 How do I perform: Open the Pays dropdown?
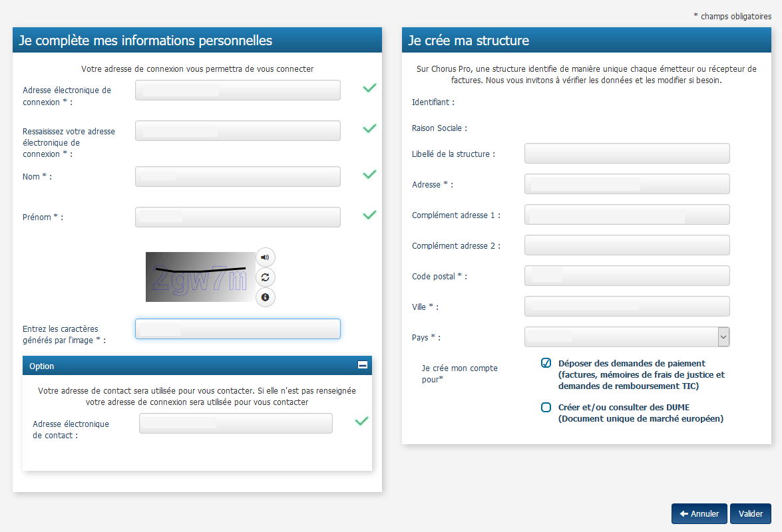[627, 337]
